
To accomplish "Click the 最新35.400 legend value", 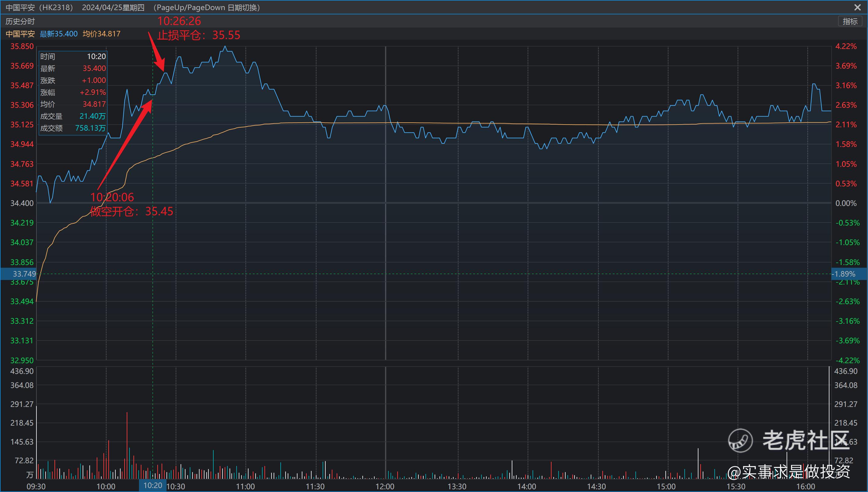I will coord(59,34).
